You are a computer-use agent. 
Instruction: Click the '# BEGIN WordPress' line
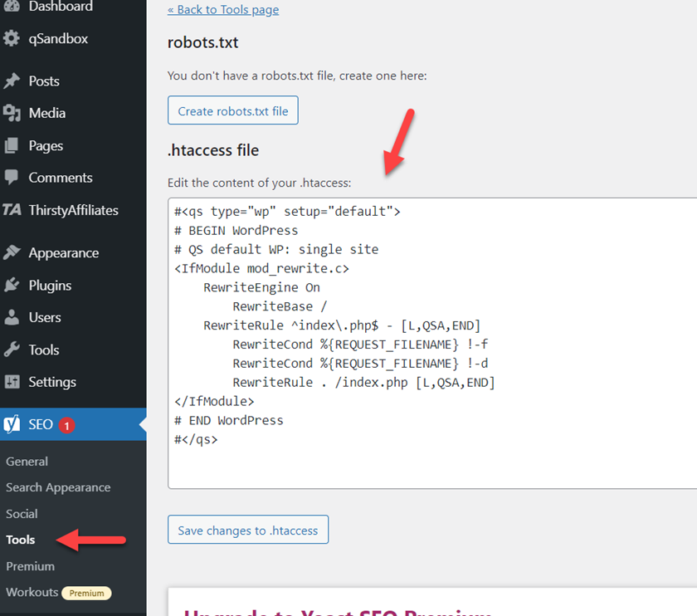tap(236, 231)
